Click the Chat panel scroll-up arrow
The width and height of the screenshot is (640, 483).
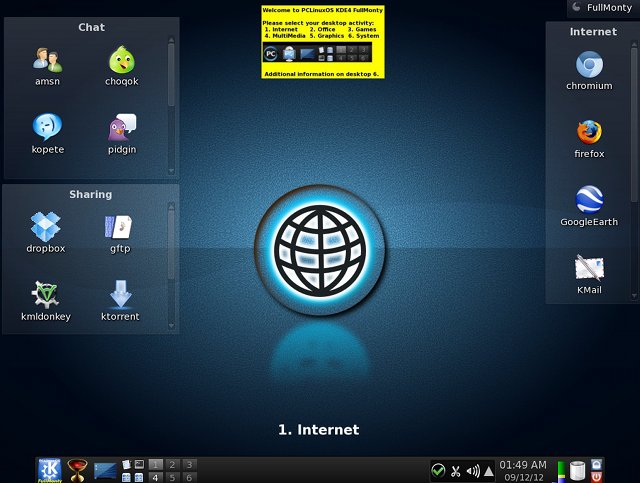(x=171, y=40)
